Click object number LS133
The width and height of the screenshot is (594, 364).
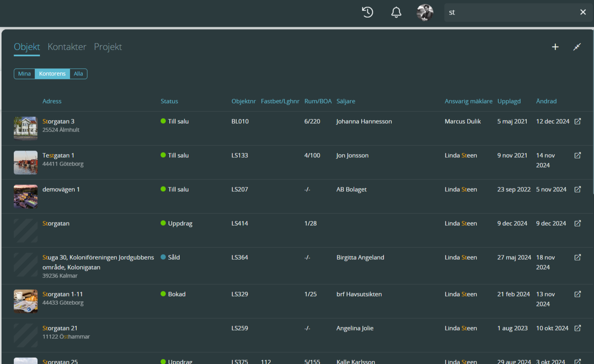pyautogui.click(x=240, y=155)
